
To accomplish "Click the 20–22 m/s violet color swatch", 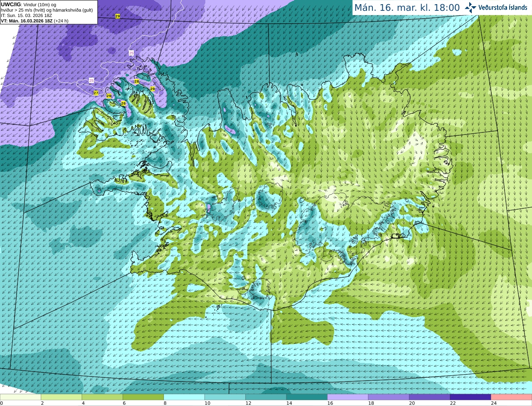I will (x=430, y=397).
